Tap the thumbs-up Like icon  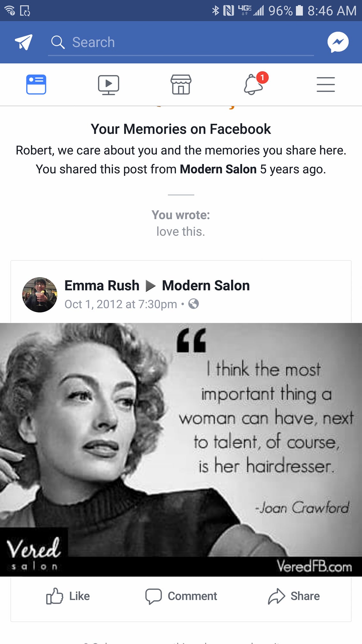54,596
